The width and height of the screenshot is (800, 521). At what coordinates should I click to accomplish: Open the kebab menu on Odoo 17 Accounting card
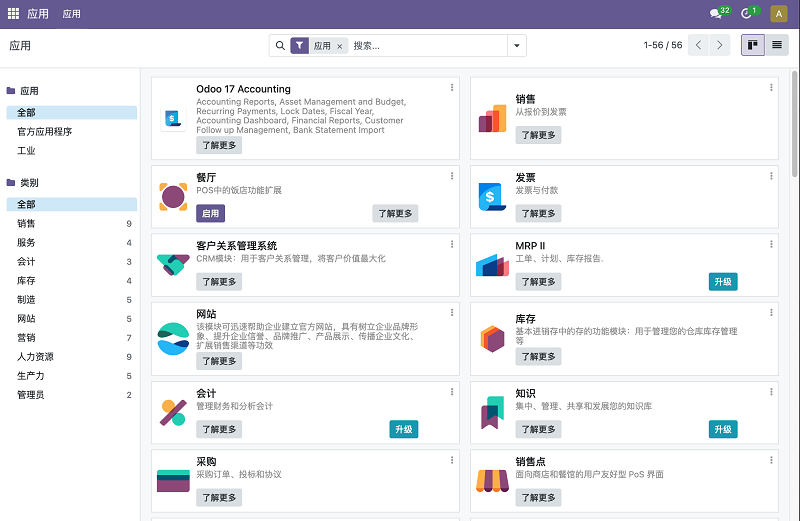tap(452, 87)
